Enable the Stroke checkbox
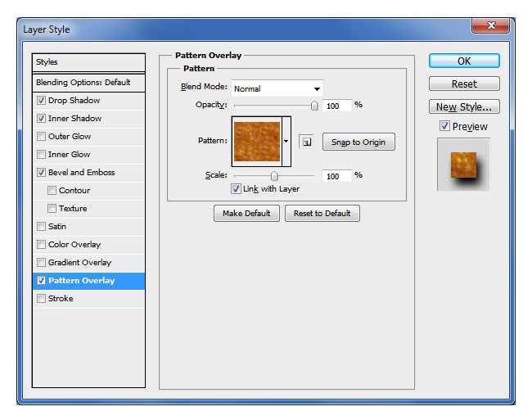The width and height of the screenshot is (532, 420). point(42,299)
